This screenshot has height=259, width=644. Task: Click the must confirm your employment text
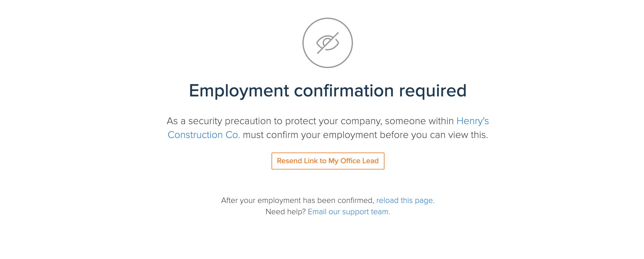pyautogui.click(x=310, y=135)
